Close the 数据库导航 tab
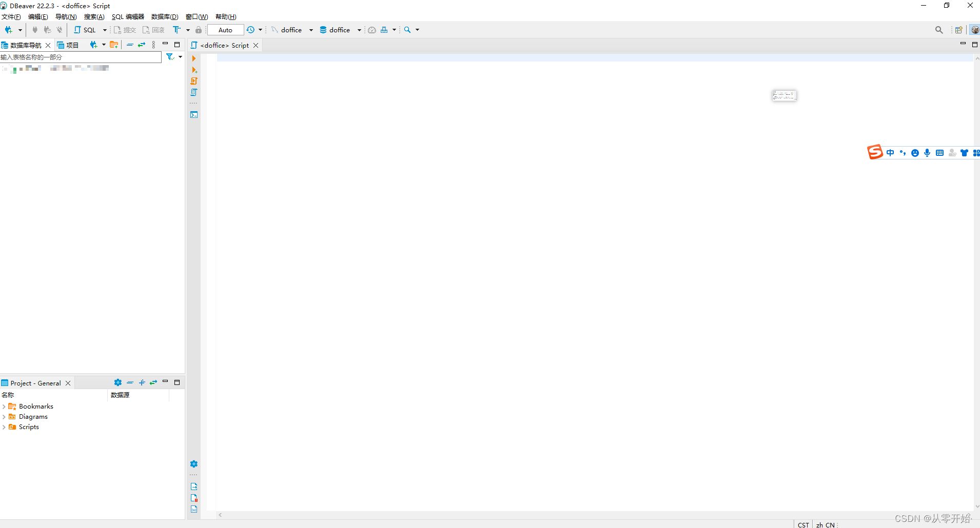The height and width of the screenshot is (528, 980). tap(48, 45)
